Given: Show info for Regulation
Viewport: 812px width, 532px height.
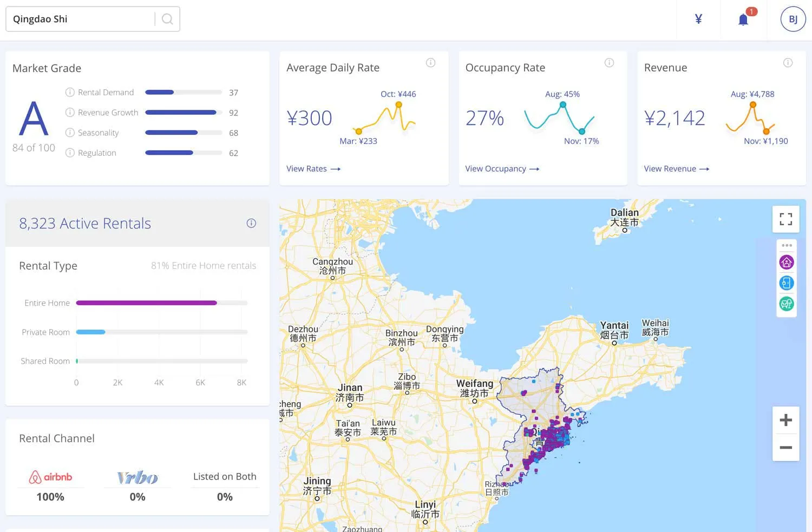Looking at the screenshot, I should 70,153.
